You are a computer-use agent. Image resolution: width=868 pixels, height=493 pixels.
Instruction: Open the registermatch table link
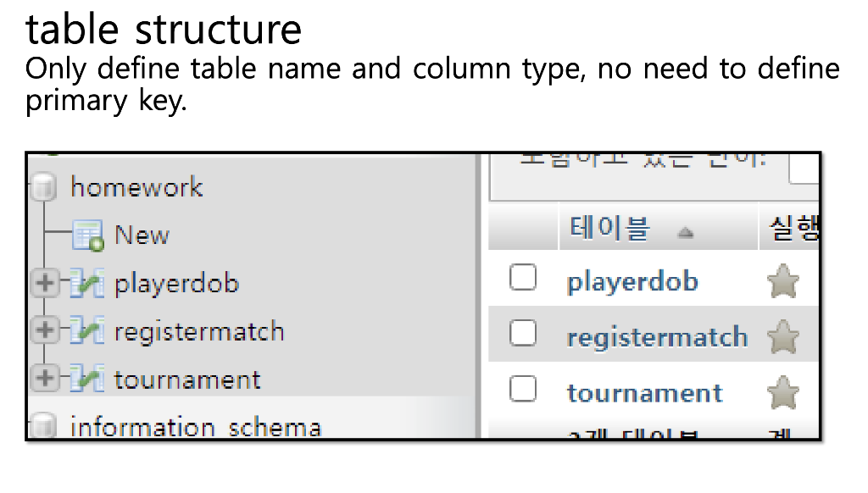click(657, 335)
